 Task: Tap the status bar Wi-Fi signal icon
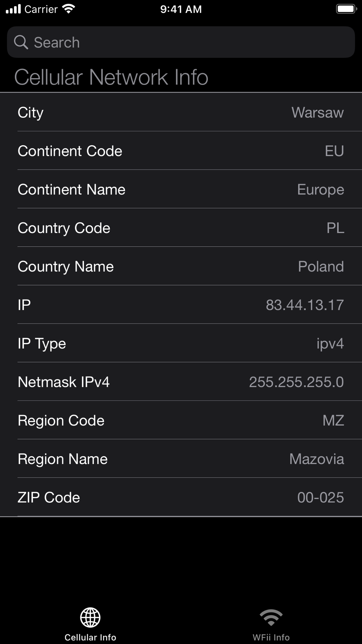tap(68, 9)
